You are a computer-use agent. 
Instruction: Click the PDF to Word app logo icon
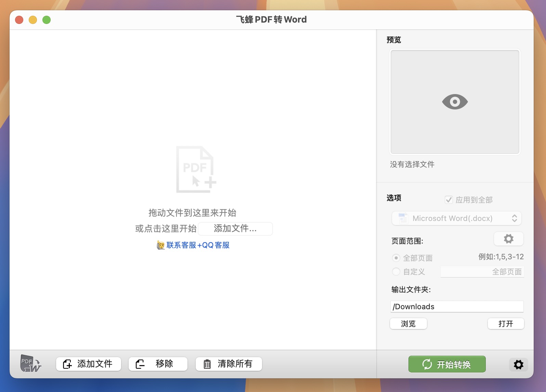31,364
